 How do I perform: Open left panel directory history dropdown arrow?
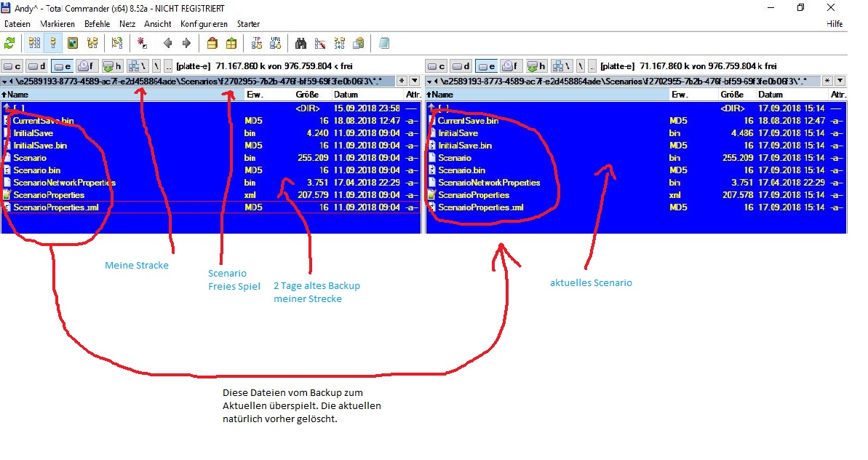(x=414, y=81)
